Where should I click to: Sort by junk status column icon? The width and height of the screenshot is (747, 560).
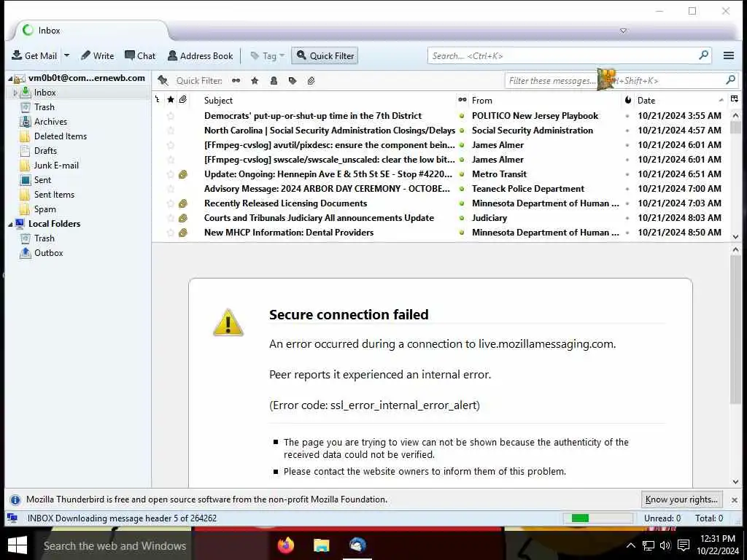[x=627, y=100]
